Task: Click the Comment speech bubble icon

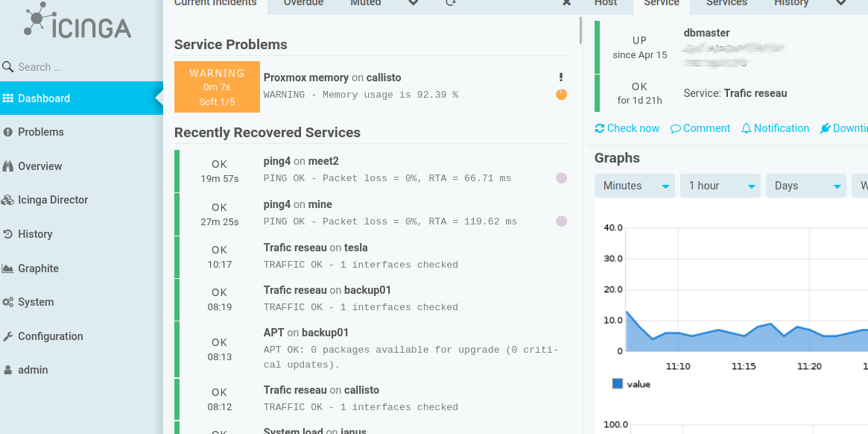Action: [x=675, y=128]
